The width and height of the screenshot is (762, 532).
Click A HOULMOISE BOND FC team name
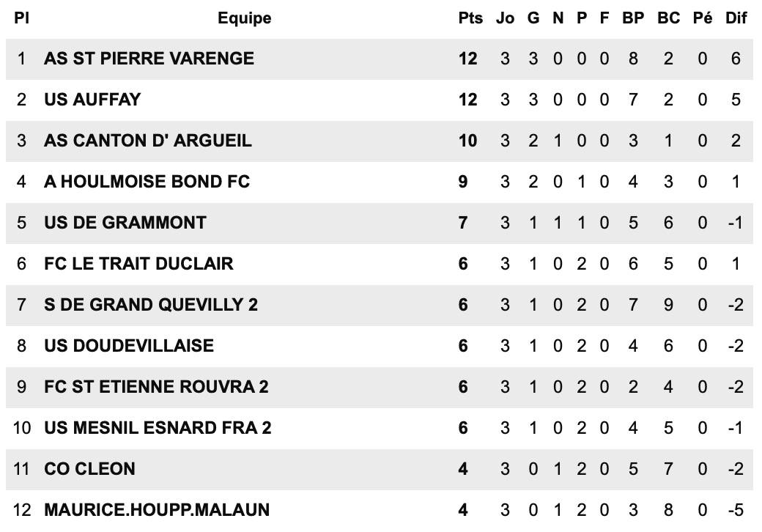[147, 181]
